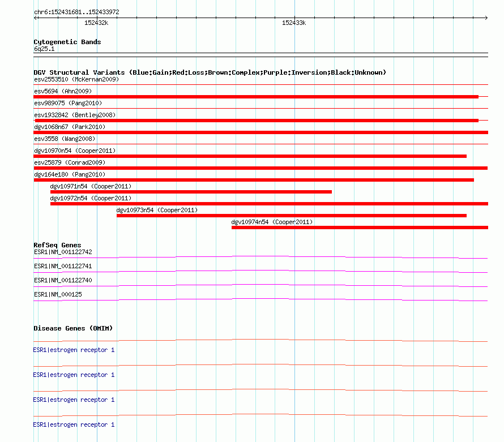Click the first orange OMIM gene line
This screenshot has height=442, width=504.
[x=260, y=340]
